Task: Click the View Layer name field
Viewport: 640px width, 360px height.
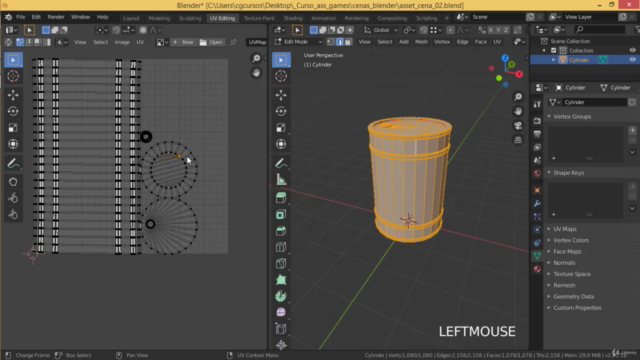Action: [x=589, y=17]
